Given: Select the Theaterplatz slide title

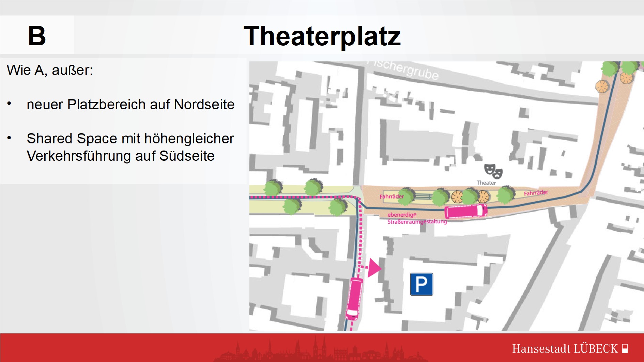Looking at the screenshot, I should point(322,36).
